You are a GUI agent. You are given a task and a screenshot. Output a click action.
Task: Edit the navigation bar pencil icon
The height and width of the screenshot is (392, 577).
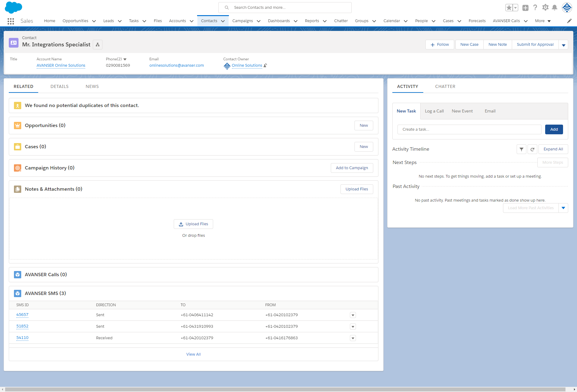(x=569, y=21)
